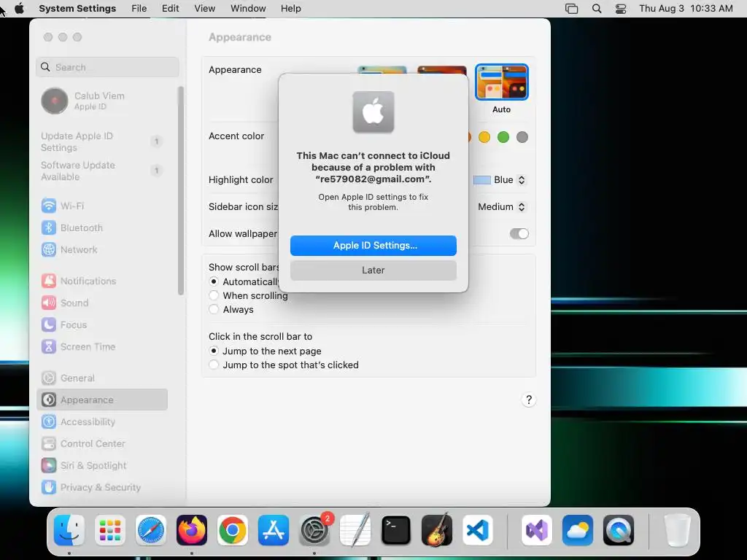Screen dimensions: 747x560
Task: Dismiss dialog with Later button
Action: [373, 271]
